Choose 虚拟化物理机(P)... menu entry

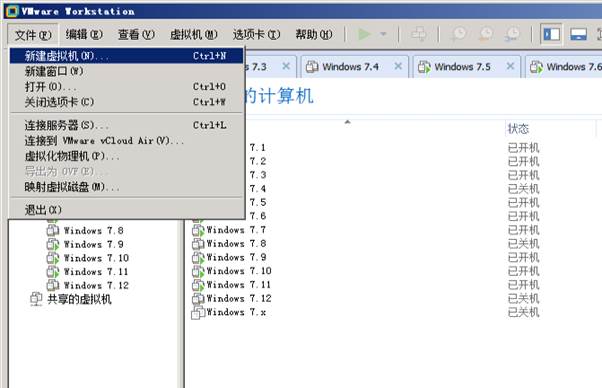click(126, 156)
